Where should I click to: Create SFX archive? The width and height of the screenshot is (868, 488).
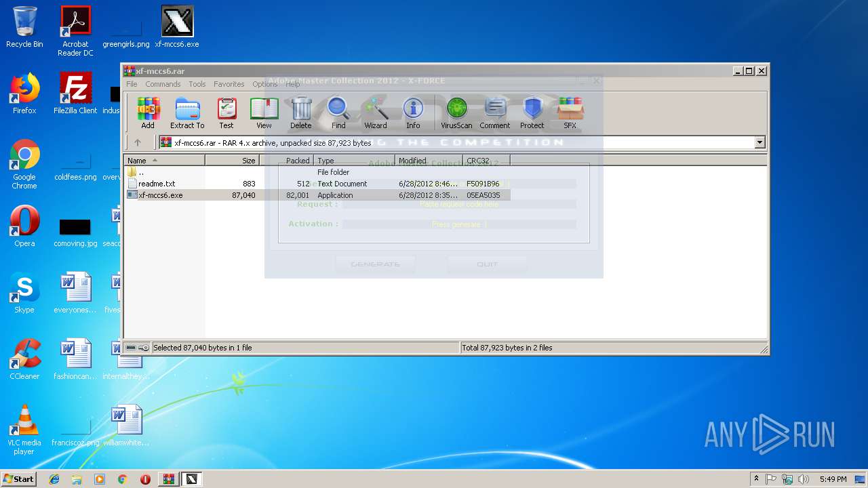point(570,113)
